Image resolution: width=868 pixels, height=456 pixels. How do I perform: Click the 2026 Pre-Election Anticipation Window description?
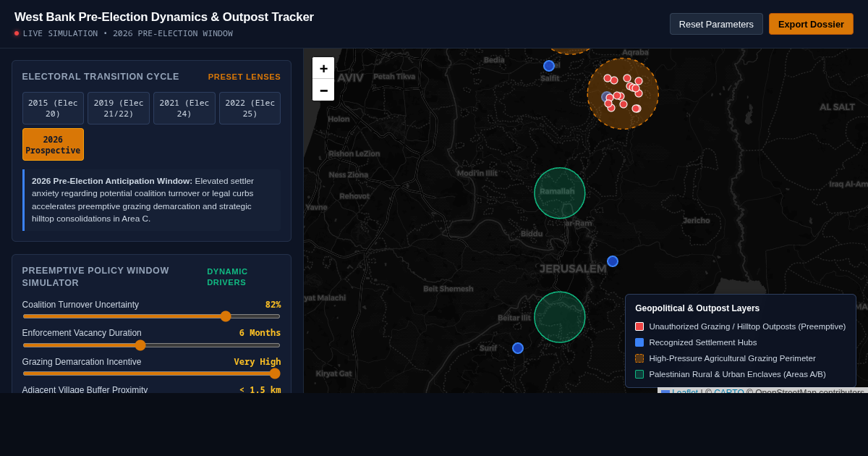[x=153, y=200]
